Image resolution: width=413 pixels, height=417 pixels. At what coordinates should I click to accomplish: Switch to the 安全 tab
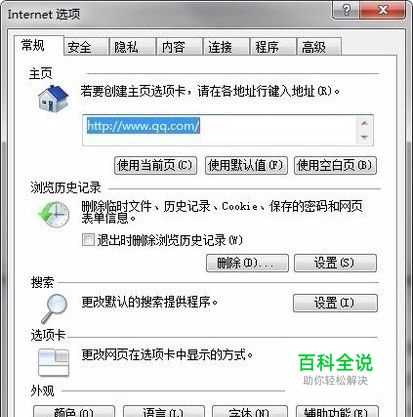click(86, 47)
